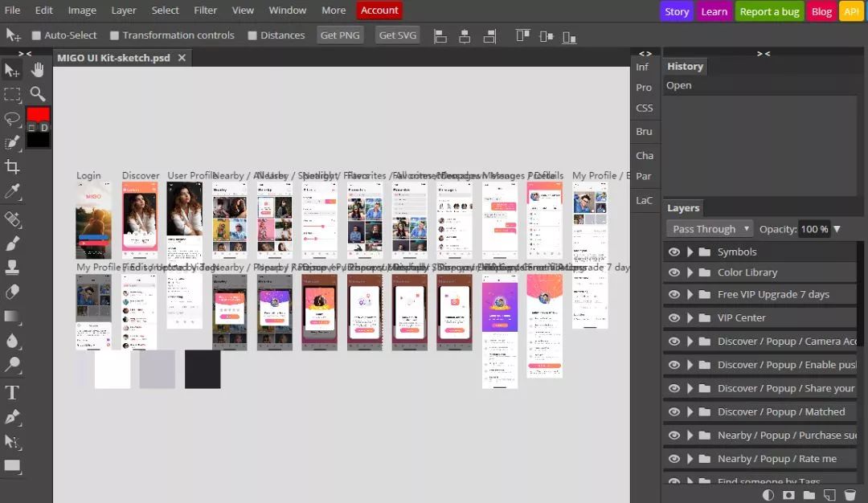Screen dimensions: 868x503
Task: Click the Align top edges icon
Action: [522, 36]
